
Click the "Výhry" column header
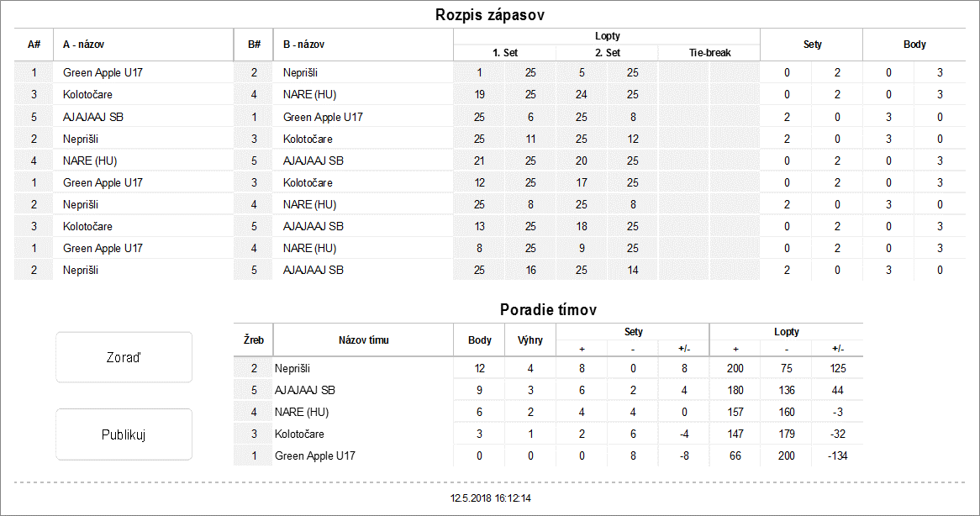[x=530, y=340]
